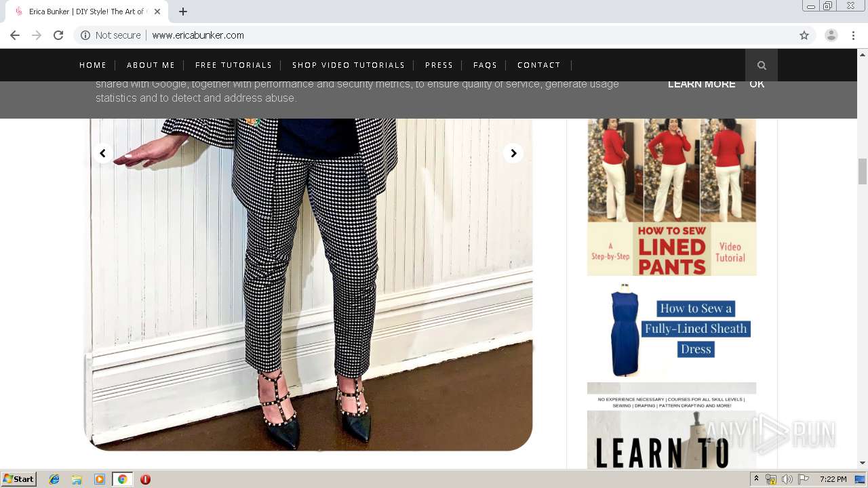Click the page vertical scrollbar thumb

[x=863, y=171]
